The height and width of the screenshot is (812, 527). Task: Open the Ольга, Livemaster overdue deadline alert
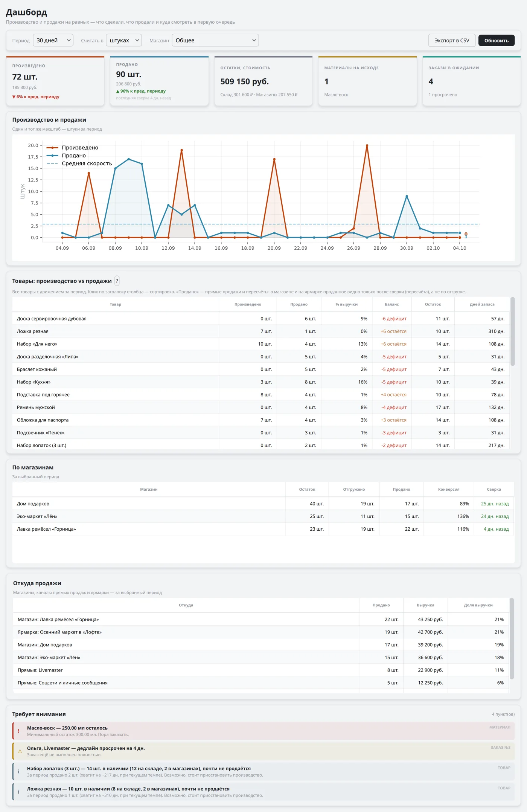[x=263, y=751]
